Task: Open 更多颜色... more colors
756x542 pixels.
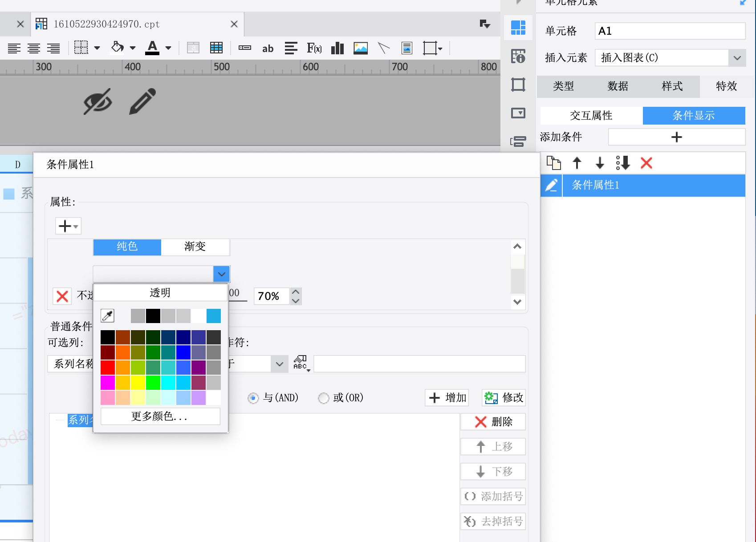Action: [160, 417]
